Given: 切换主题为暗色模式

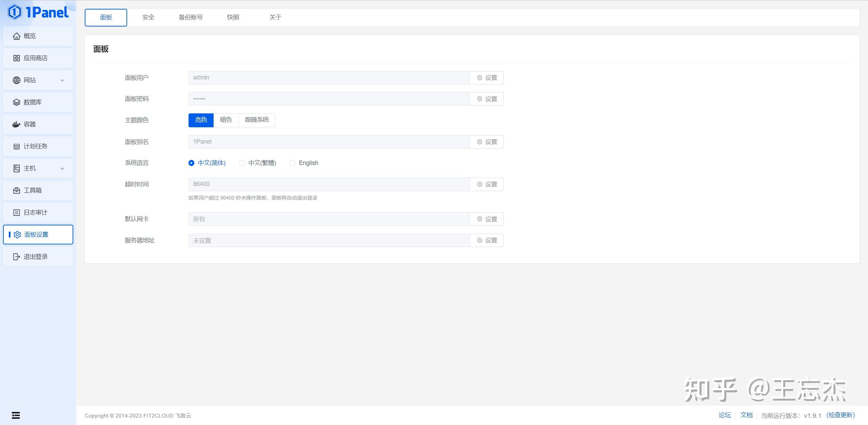Looking at the screenshot, I should [226, 120].
